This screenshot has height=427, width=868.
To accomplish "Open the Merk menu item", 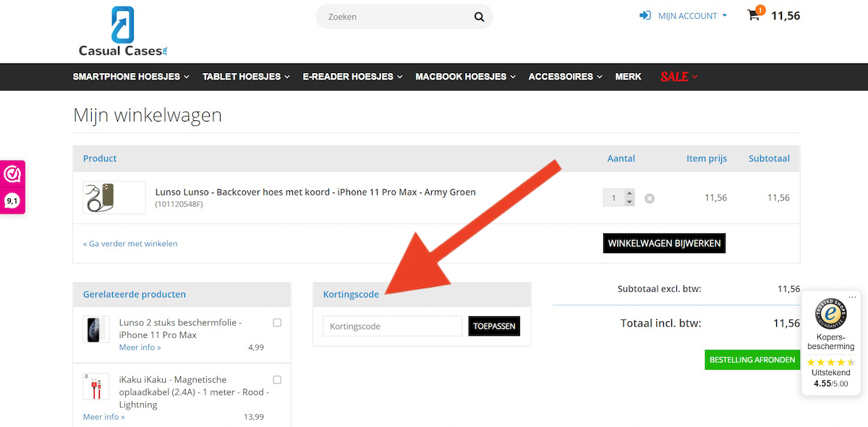I will coord(629,77).
